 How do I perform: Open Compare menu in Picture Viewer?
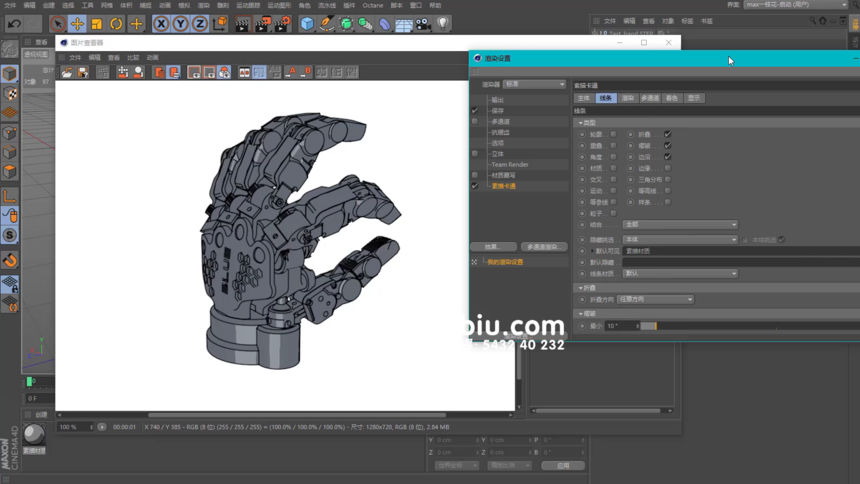(x=133, y=58)
